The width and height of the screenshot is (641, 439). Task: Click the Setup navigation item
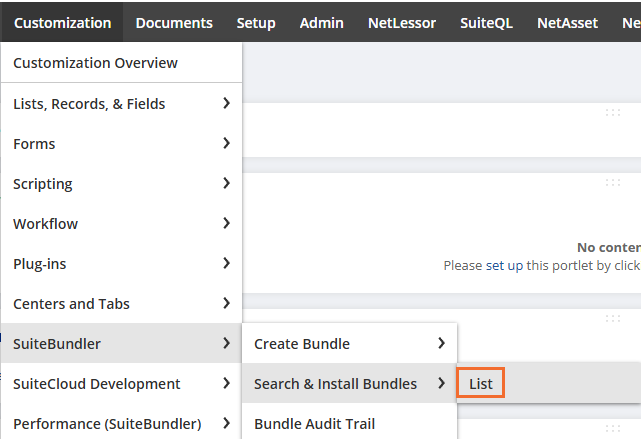tap(256, 23)
